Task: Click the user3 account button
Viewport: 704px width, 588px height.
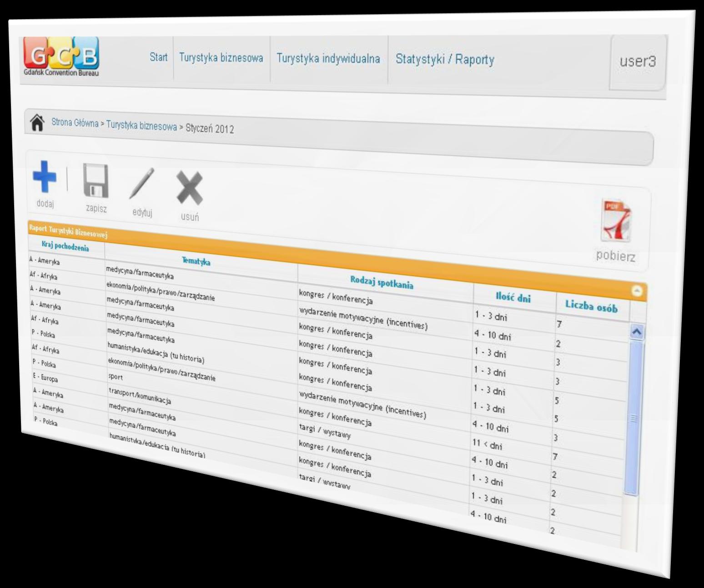Action: pyautogui.click(x=638, y=61)
